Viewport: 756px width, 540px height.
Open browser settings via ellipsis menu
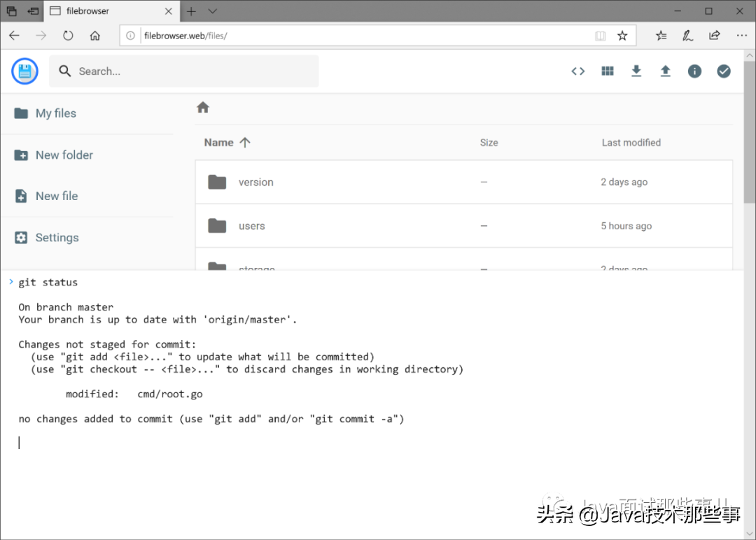(x=741, y=36)
